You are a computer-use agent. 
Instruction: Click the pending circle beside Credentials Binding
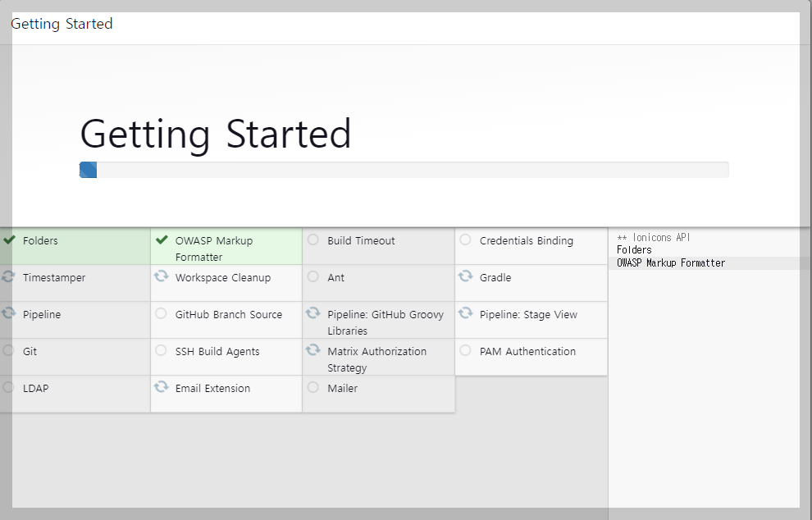465,239
